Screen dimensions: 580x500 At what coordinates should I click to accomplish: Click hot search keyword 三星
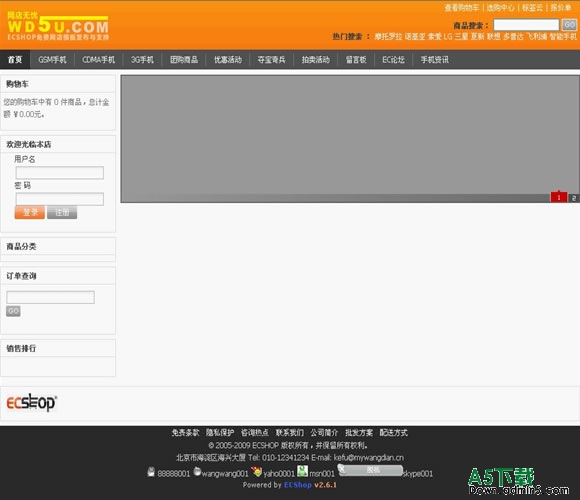[x=461, y=37]
